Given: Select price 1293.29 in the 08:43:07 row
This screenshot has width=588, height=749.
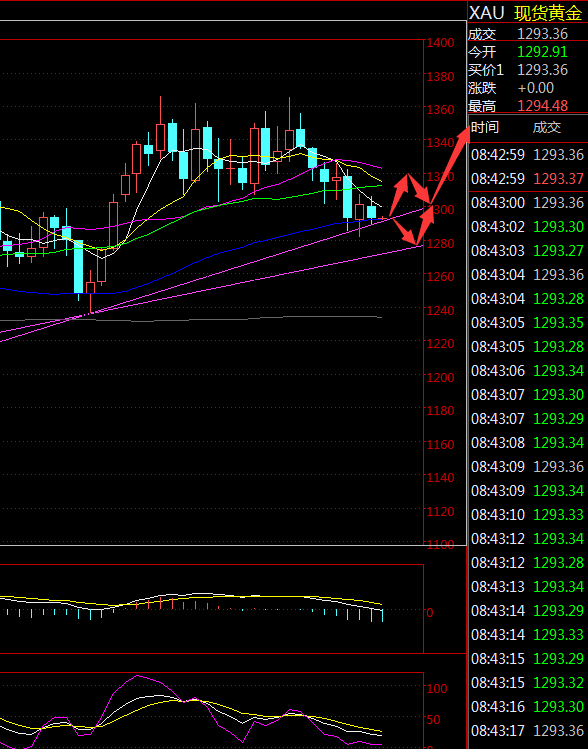Looking at the screenshot, I should (x=558, y=418).
